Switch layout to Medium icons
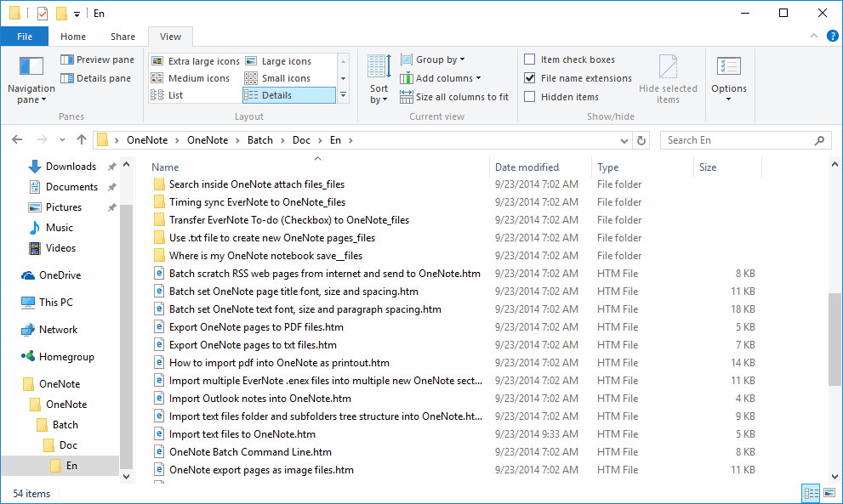This screenshot has height=504, width=843. click(191, 78)
